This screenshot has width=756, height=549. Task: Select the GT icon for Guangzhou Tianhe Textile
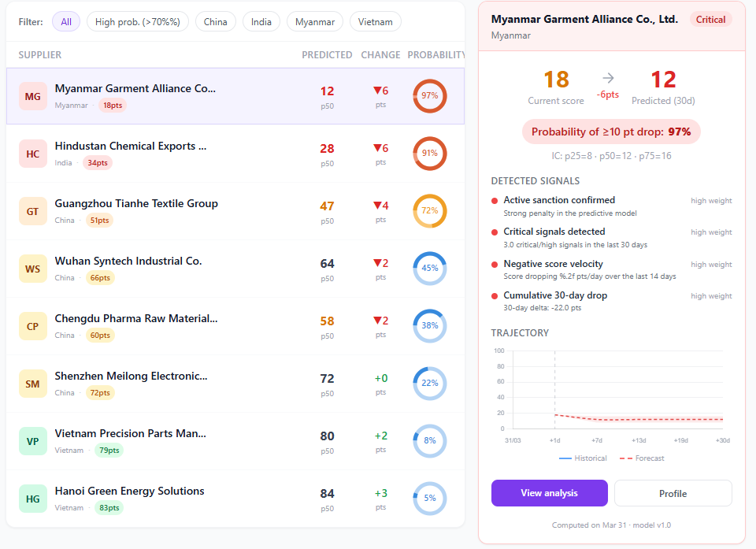(x=31, y=211)
